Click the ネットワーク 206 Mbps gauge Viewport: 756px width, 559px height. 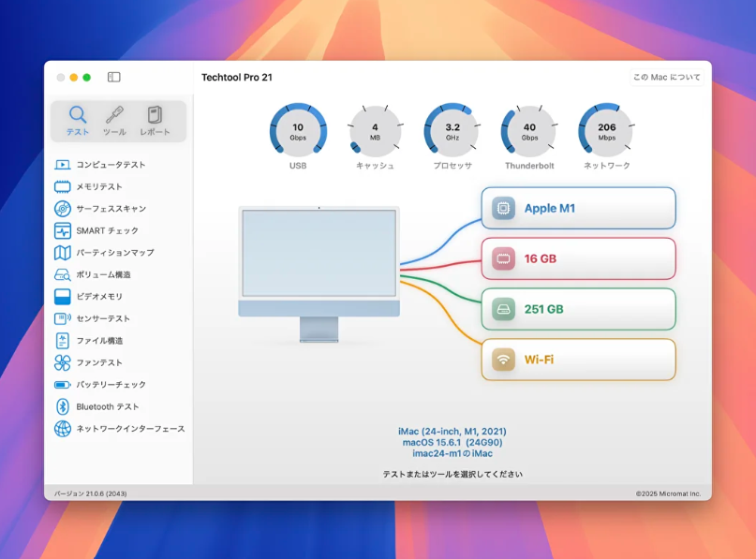coord(606,130)
